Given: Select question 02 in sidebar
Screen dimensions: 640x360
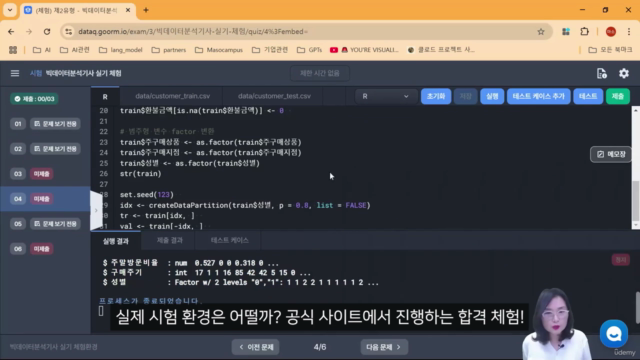Looking at the screenshot, I should tap(45, 149).
